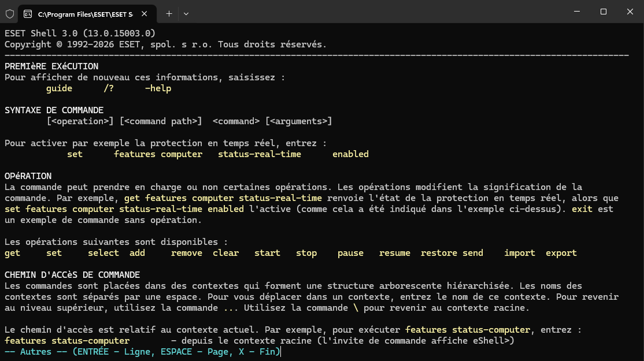Image resolution: width=644 pixels, height=361 pixels.
Task: Click 'features status-computer' before 'entrez :'
Action: [x=468, y=329]
